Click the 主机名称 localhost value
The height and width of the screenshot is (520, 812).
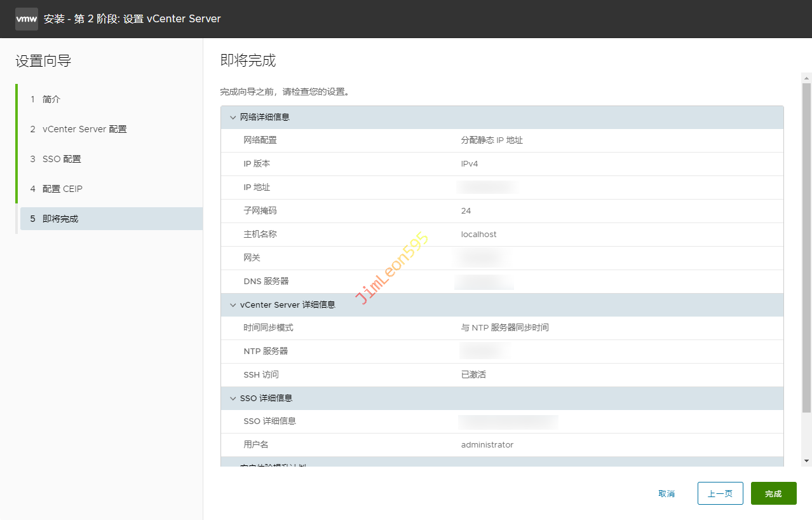coord(478,235)
